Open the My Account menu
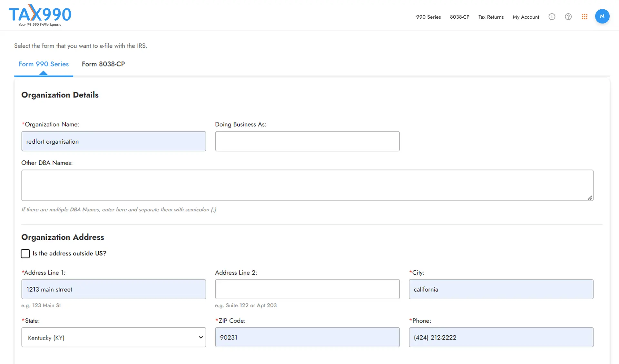 pos(526,17)
